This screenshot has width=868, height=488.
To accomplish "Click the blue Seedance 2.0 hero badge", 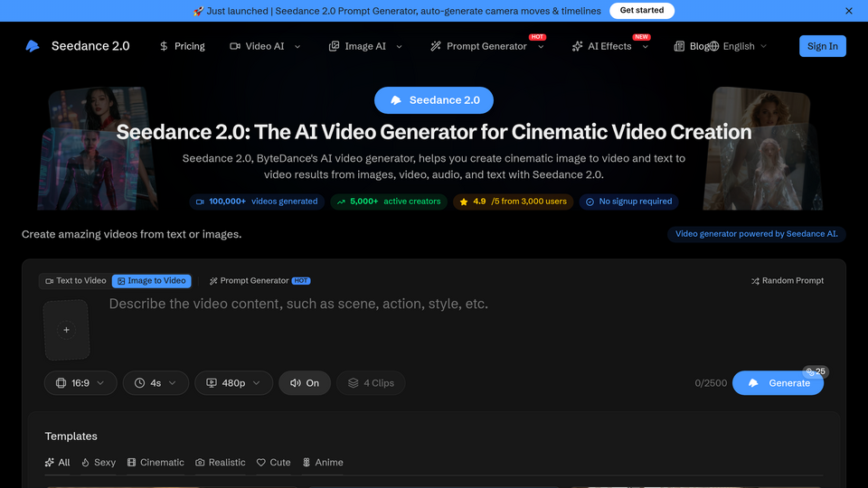I will tap(433, 100).
